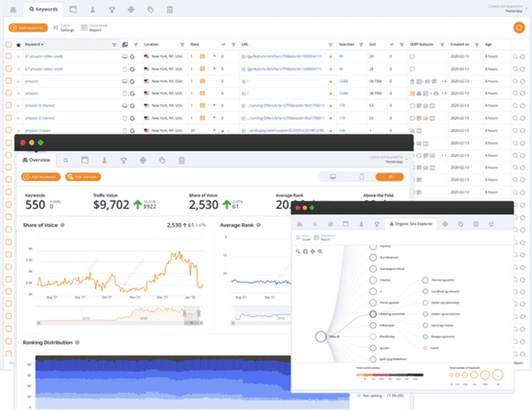
Task: Sort by the Keyword column header
Action: 34,44
